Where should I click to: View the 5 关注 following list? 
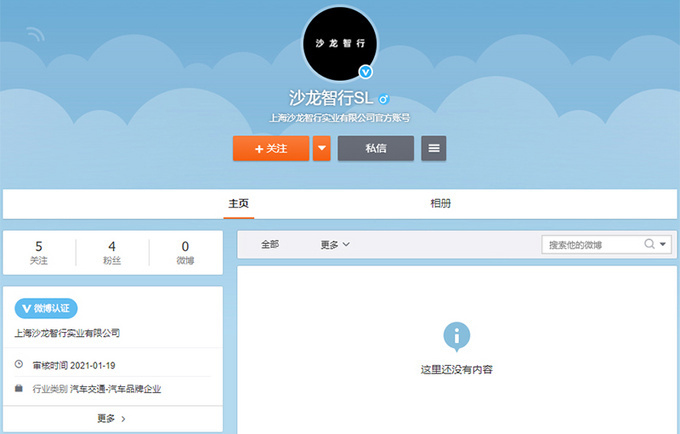pos(39,252)
